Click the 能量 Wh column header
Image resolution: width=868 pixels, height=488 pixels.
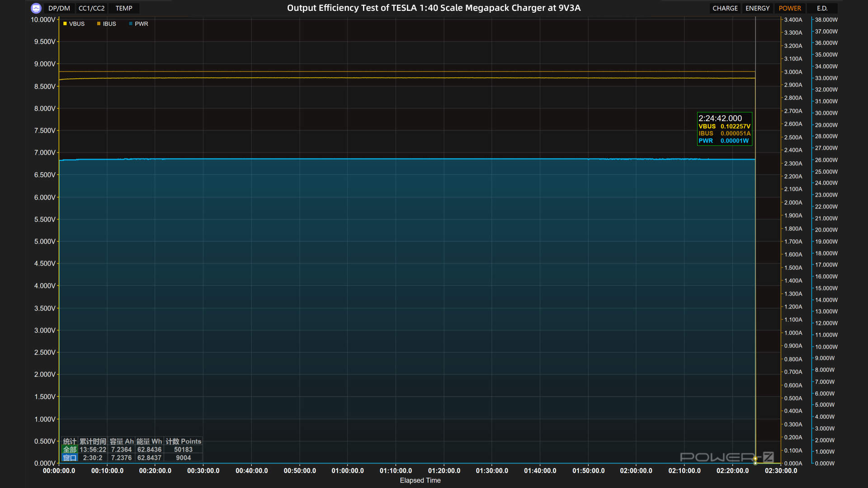pos(149,441)
